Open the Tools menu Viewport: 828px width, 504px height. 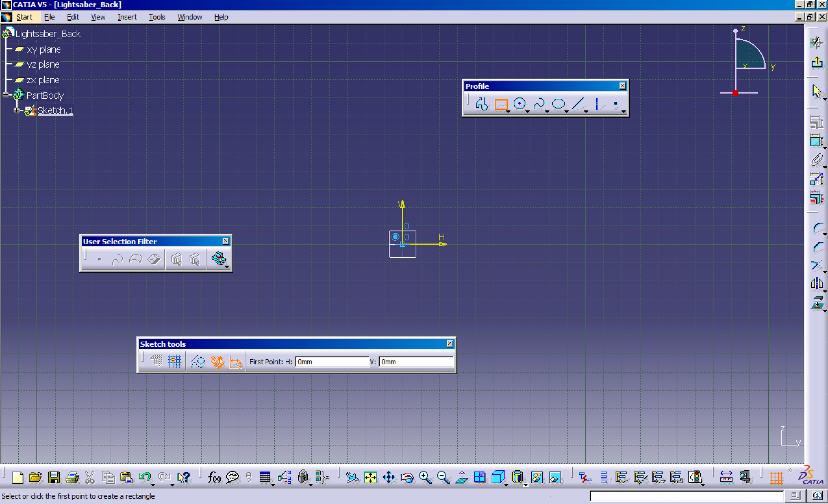(157, 17)
